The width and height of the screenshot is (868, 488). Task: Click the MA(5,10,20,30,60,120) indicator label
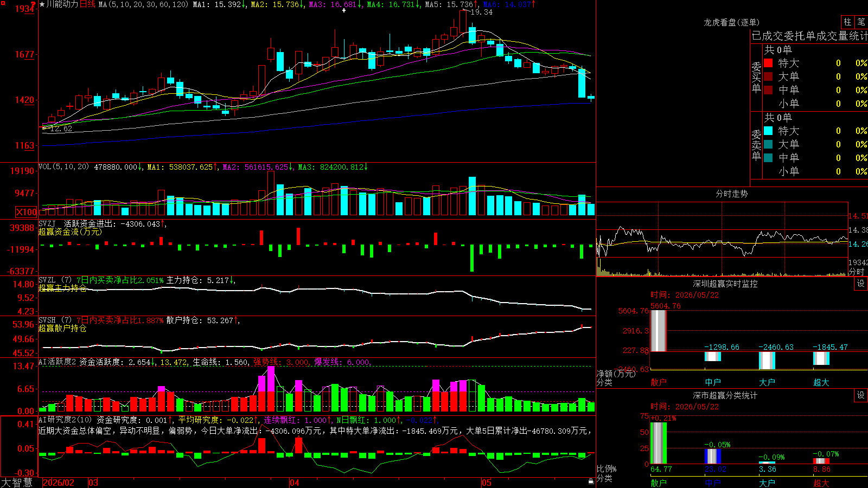143,4
